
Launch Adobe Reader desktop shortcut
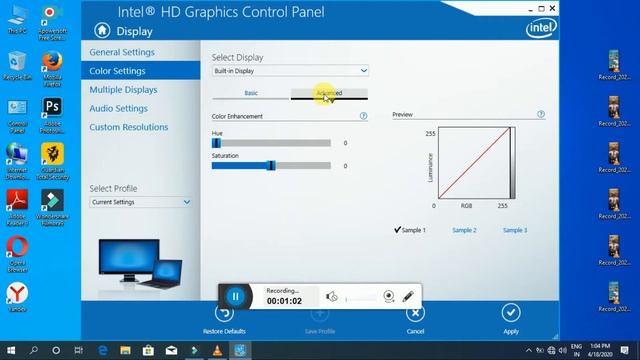(17, 208)
